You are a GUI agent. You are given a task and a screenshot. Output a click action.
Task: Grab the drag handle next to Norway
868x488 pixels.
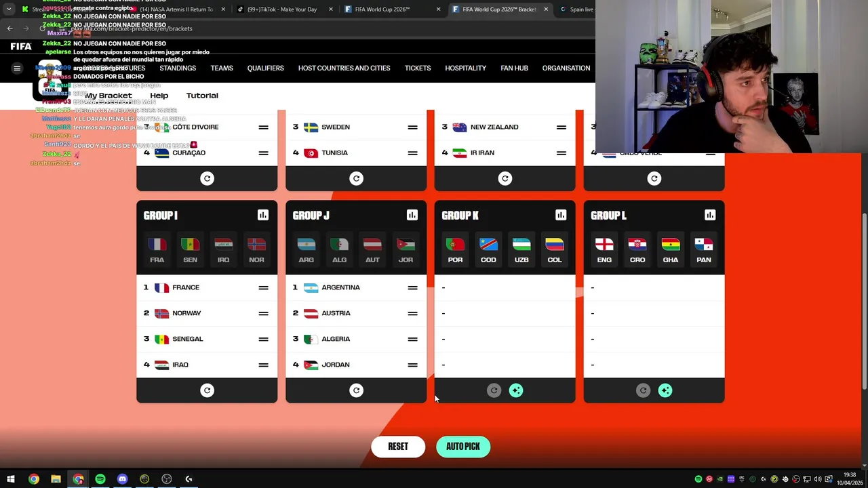[x=263, y=313]
